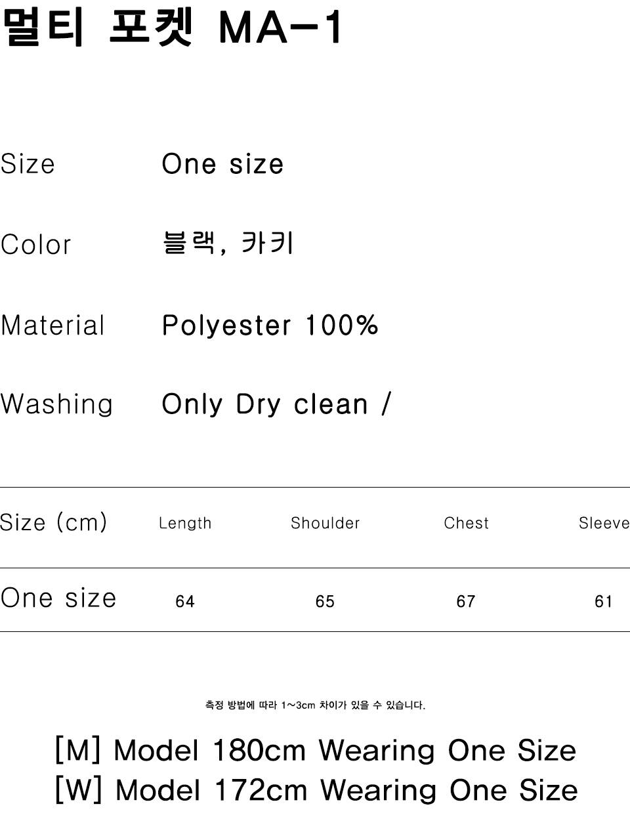Image resolution: width=630 pixels, height=840 pixels.
Task: Select the One size value text
Action: pos(222,164)
